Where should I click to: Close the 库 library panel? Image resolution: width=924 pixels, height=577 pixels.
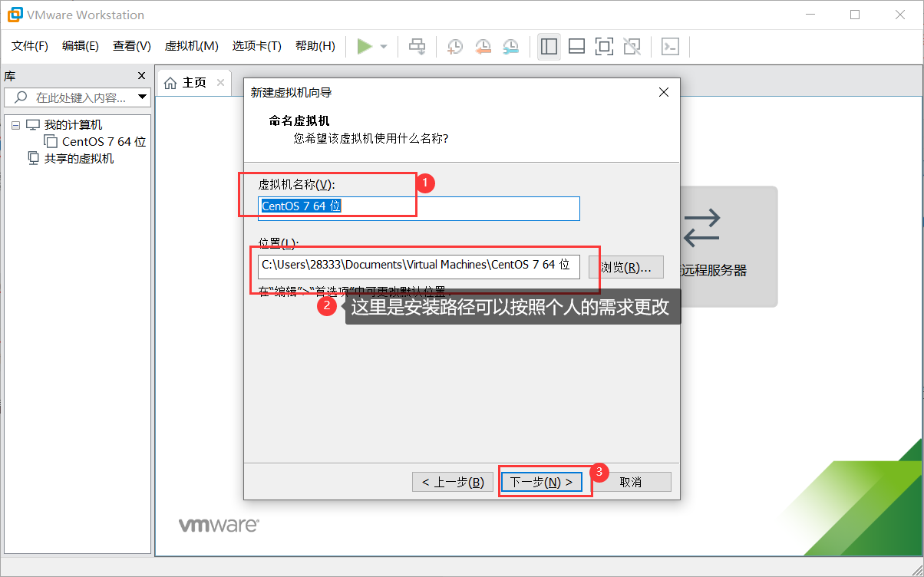141,76
